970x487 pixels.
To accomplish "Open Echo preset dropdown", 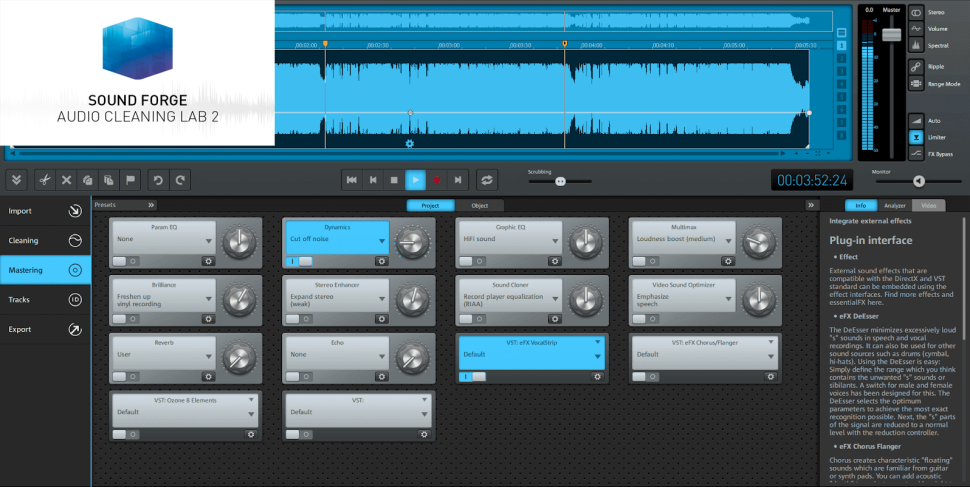I will click(x=382, y=356).
